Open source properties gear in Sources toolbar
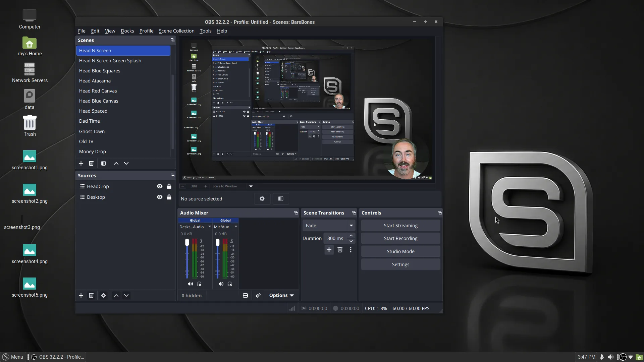This screenshot has height=362, width=644. click(x=103, y=295)
